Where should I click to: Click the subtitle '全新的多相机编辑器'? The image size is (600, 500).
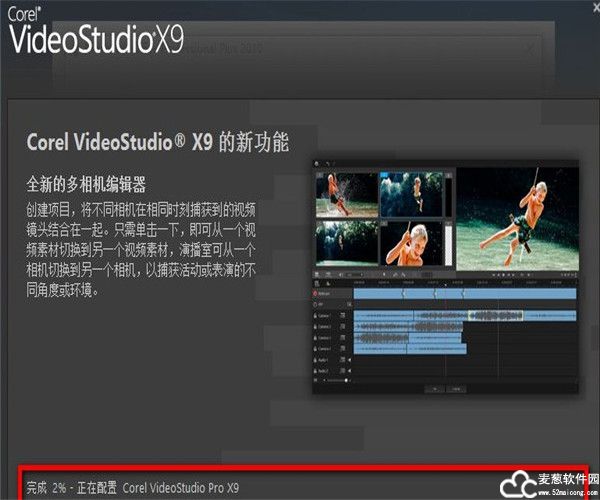(x=86, y=184)
